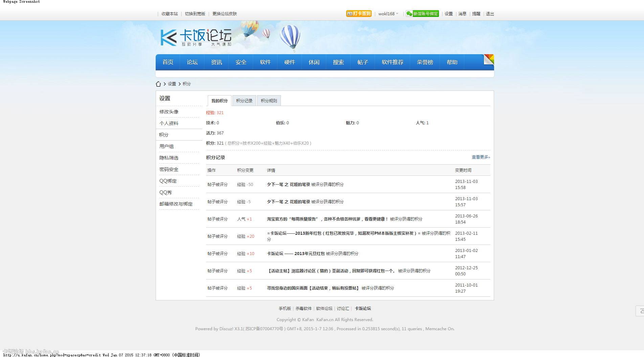
Task: Click the 经验: 321 value text
Action: pyautogui.click(x=215, y=113)
